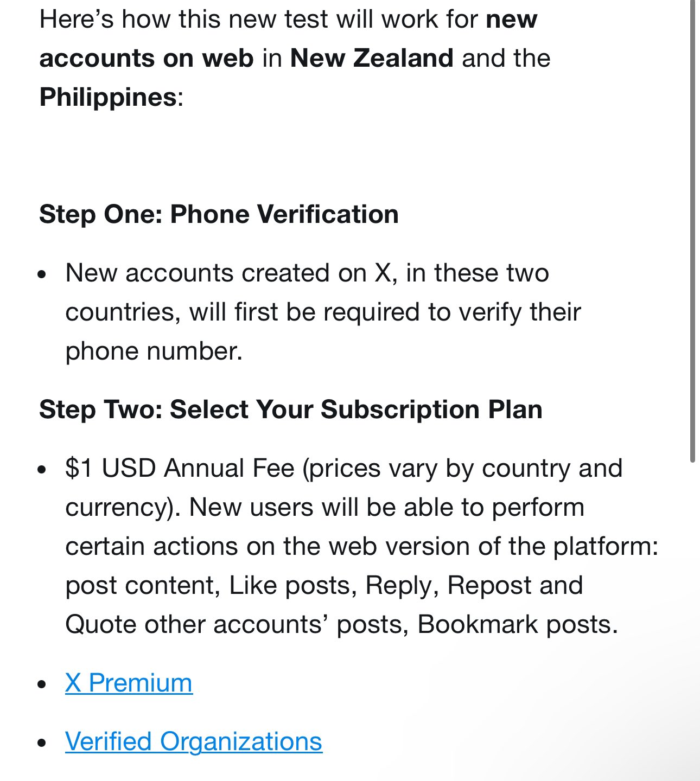Image resolution: width=700 pixels, height=781 pixels.
Task: Click the "phone number." text
Action: (154, 351)
